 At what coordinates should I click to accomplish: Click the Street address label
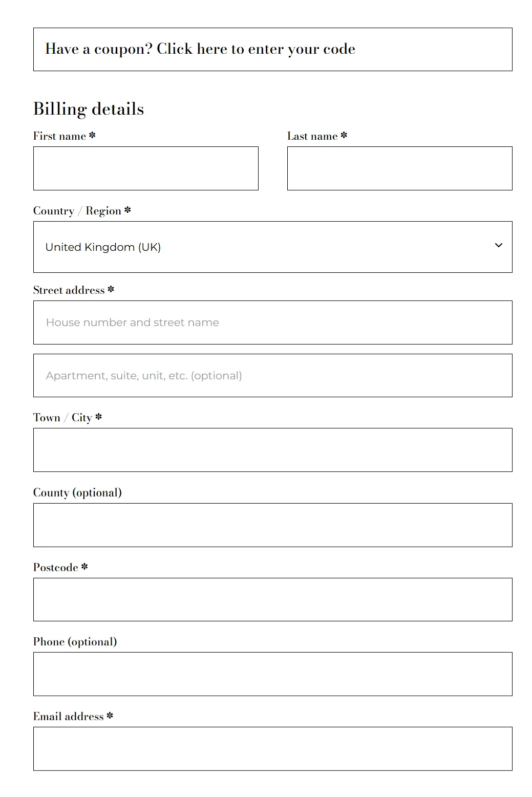[69, 290]
